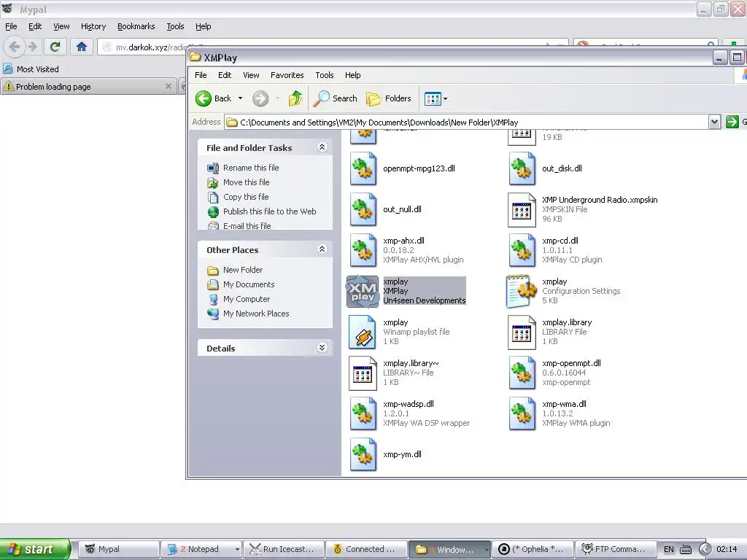Open the Explorer View menu
Image resolution: width=747 pixels, height=560 pixels.
[251, 75]
